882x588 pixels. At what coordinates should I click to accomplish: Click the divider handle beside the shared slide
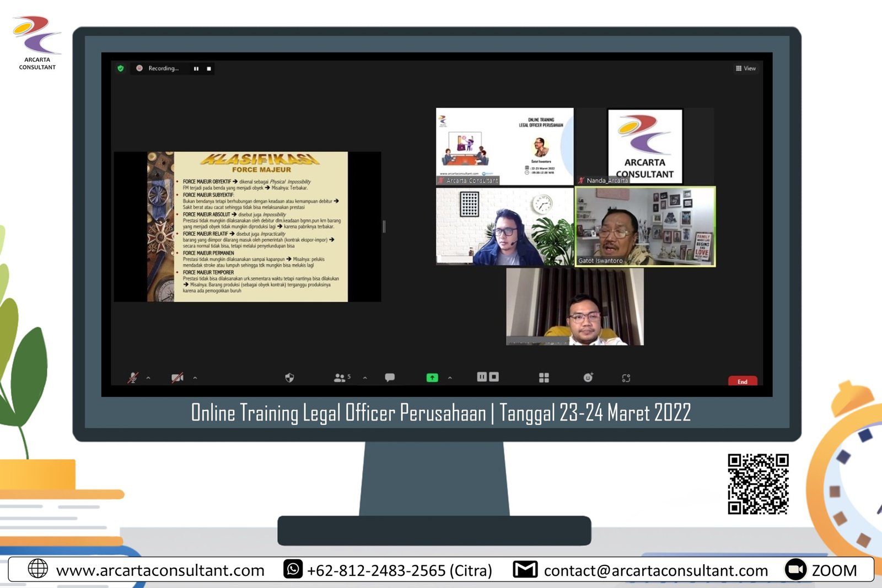click(x=384, y=226)
